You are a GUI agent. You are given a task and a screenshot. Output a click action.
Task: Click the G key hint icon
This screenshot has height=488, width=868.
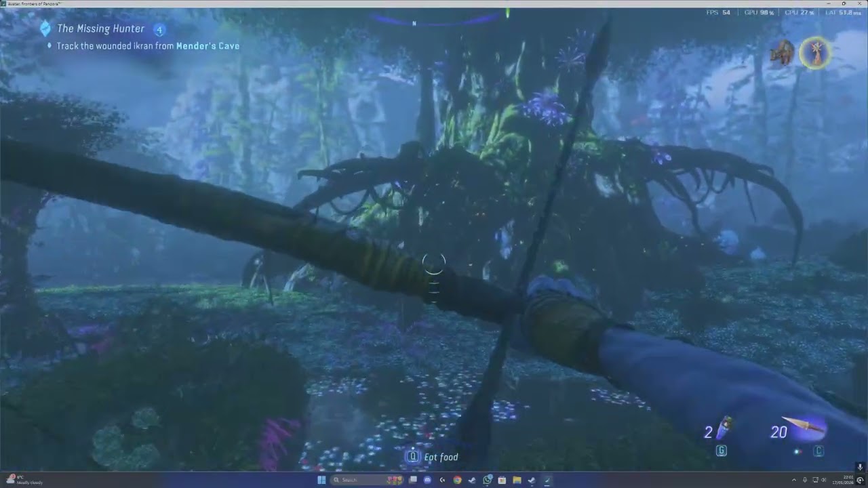722,451
